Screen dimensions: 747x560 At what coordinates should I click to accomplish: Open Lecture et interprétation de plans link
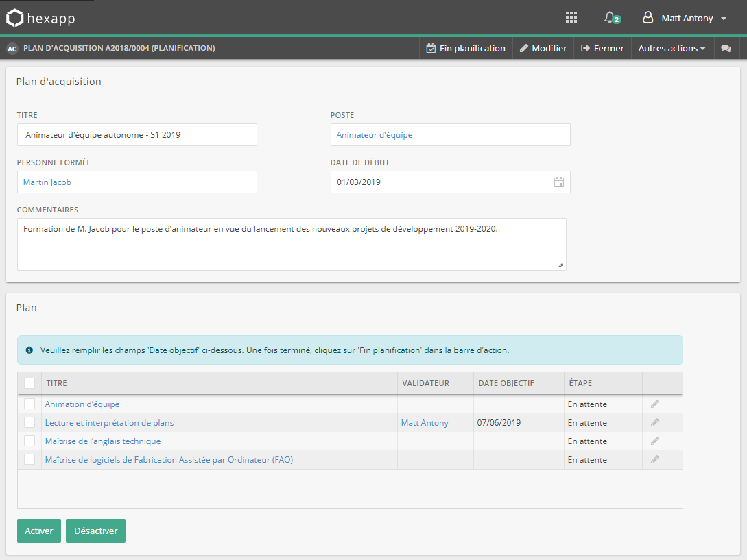[110, 423]
